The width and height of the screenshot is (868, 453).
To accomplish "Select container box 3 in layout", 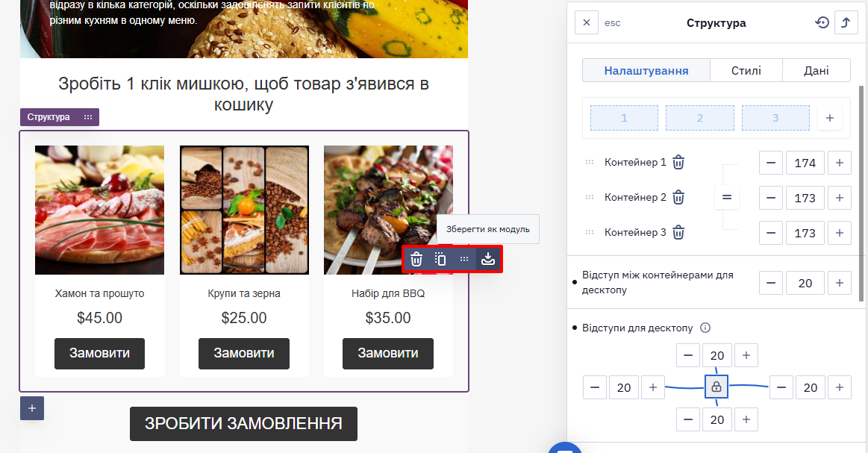I will [x=775, y=118].
